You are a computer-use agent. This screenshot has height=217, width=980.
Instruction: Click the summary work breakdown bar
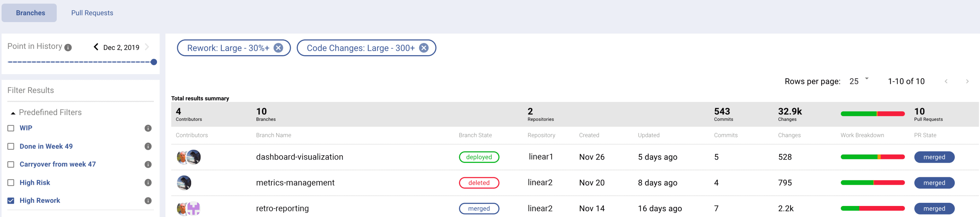pos(872,114)
